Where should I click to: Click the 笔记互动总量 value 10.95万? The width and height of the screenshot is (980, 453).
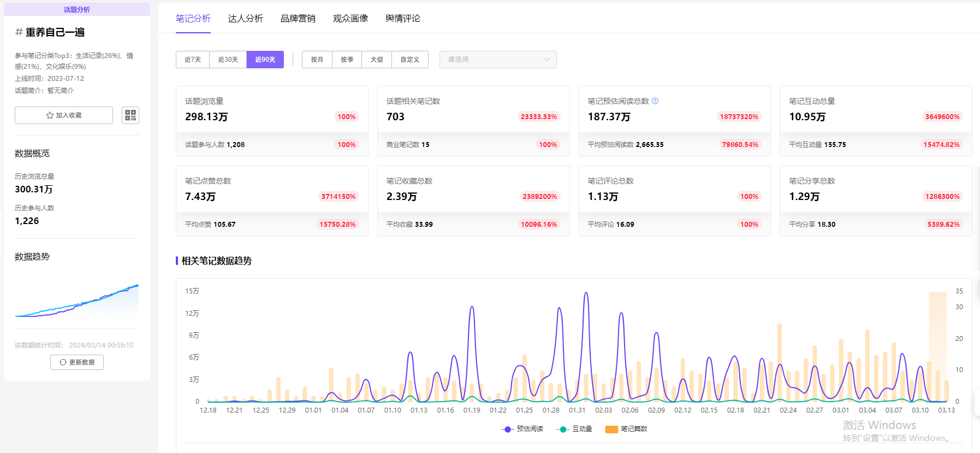tap(807, 116)
